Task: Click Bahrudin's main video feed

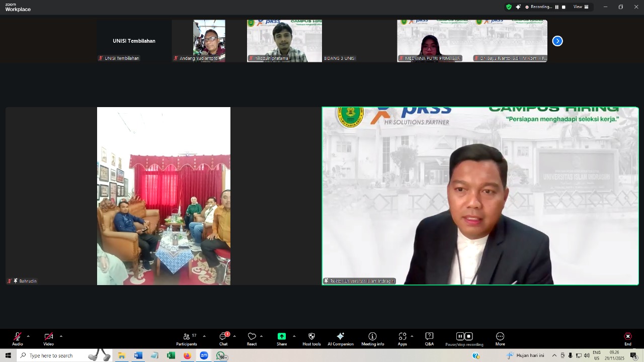Action: (164, 196)
